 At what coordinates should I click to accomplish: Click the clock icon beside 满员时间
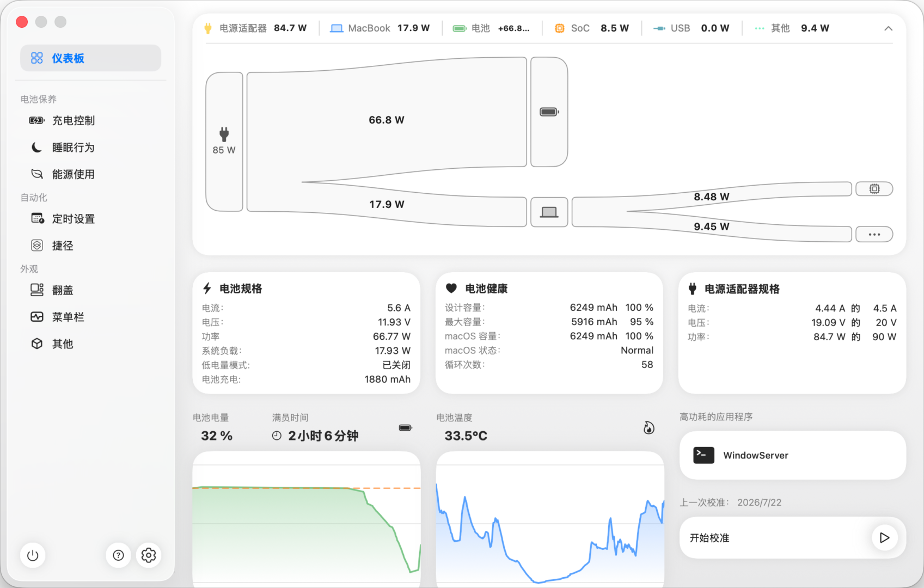[x=277, y=436]
